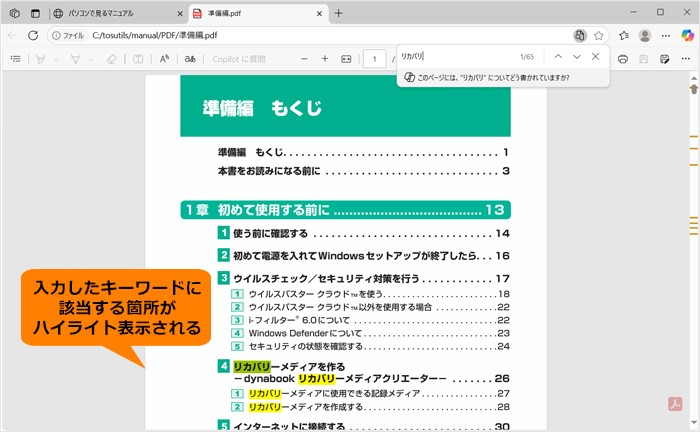Open the browser settings and more menu
This screenshot has height=432, width=700.
pos(666,35)
